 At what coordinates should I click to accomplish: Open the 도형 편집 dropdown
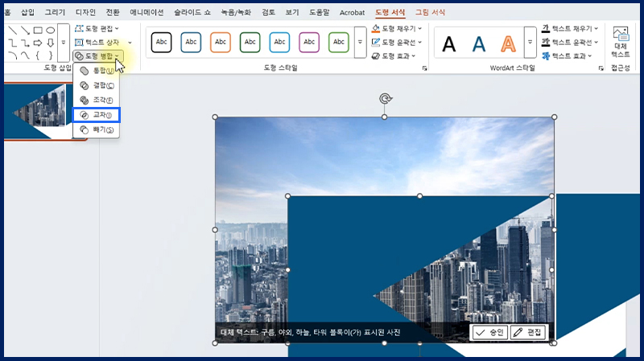coord(97,28)
